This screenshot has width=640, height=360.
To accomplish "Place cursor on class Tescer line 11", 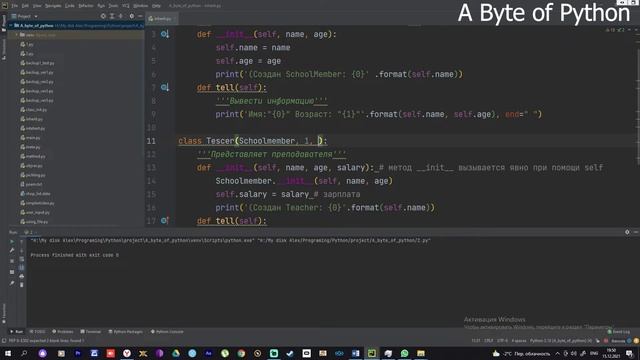I will (x=253, y=141).
